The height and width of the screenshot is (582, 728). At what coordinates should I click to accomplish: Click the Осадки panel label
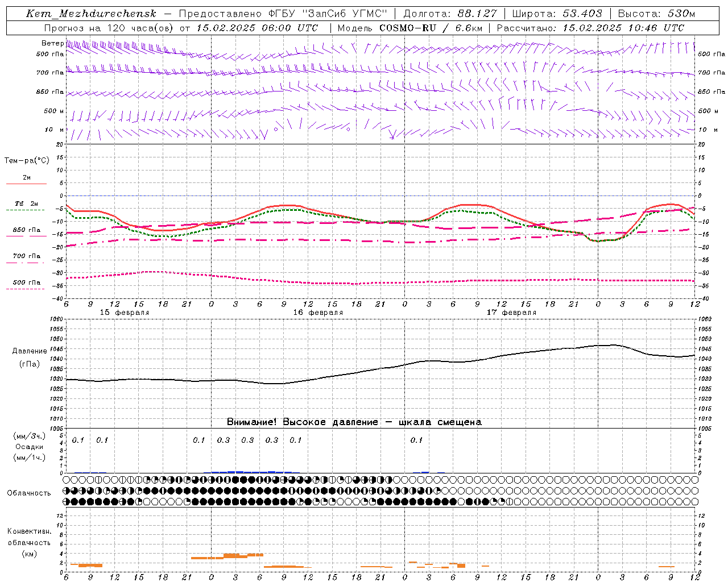(29, 447)
